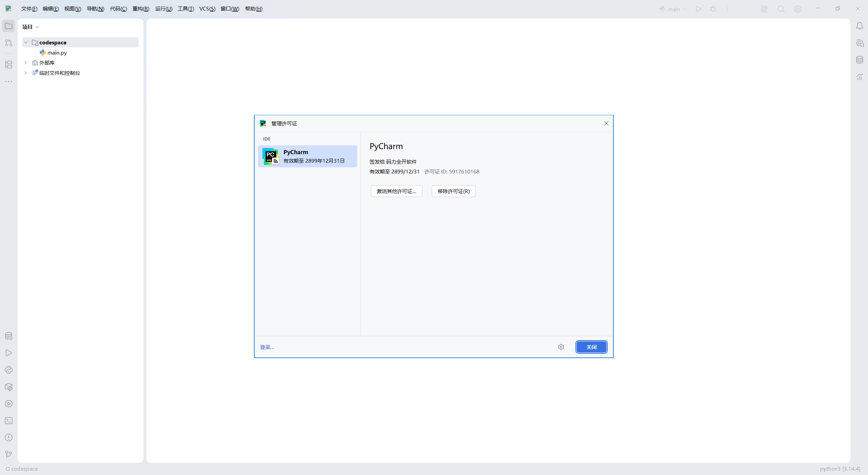Screen dimensions: 868x475
Task: Open Search Everywhere magnifier icon
Action: click(x=781, y=9)
